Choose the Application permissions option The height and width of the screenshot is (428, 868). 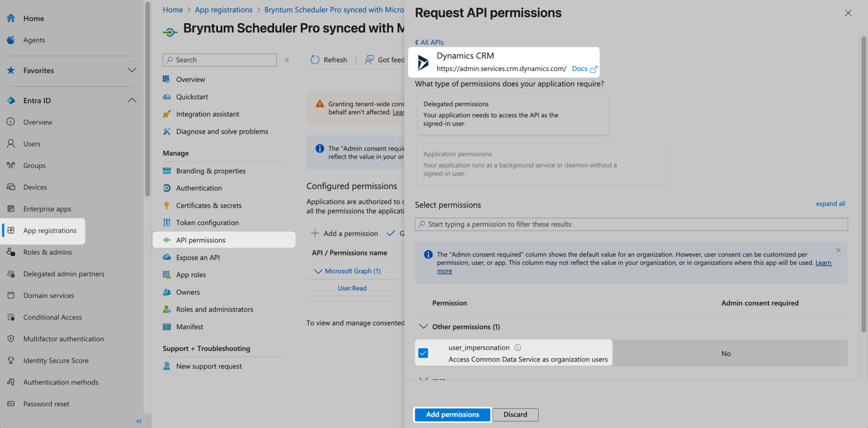click(x=541, y=164)
